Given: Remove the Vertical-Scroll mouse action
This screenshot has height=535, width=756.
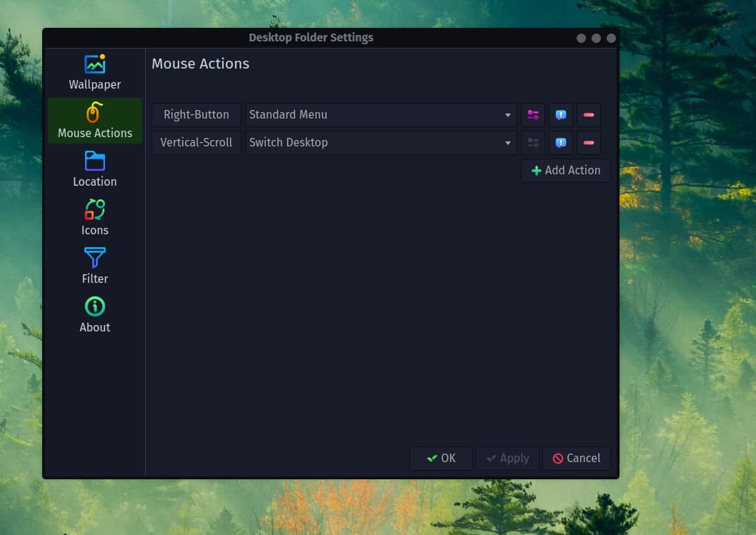Looking at the screenshot, I should (589, 143).
